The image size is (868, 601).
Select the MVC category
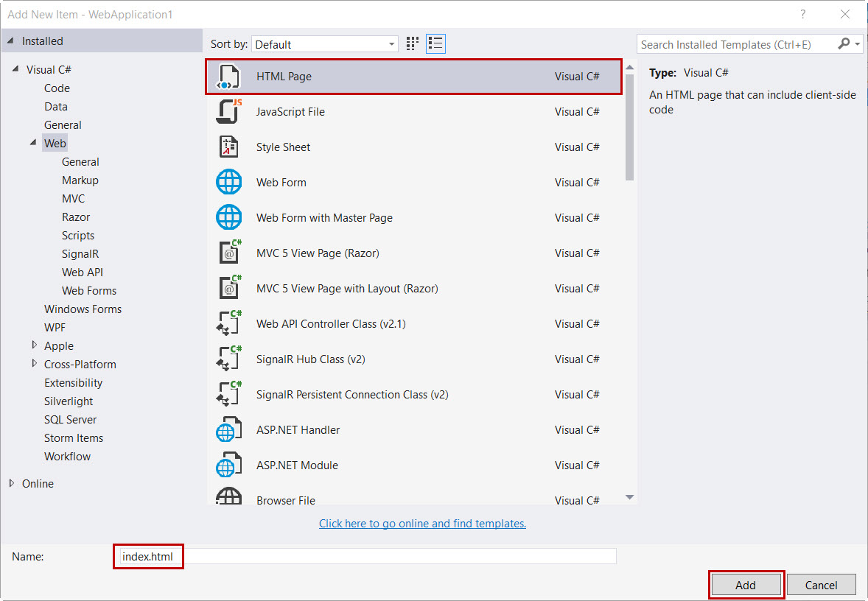(x=73, y=198)
